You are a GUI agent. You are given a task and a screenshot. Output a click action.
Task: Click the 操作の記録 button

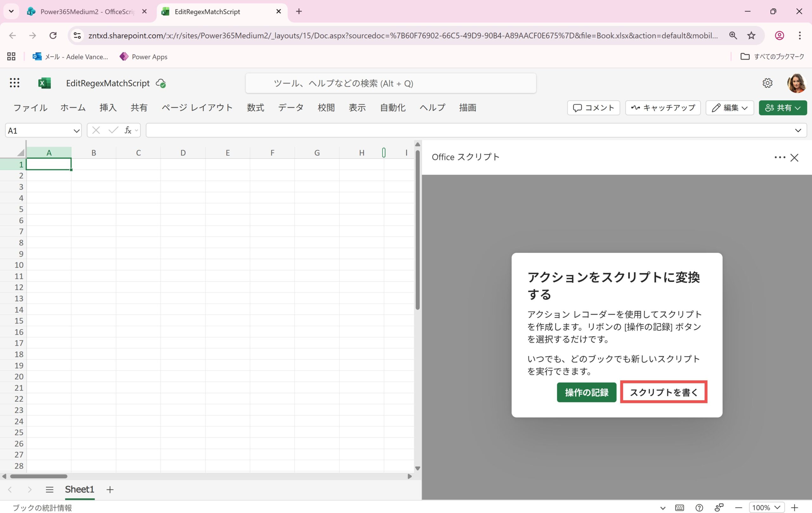point(586,392)
